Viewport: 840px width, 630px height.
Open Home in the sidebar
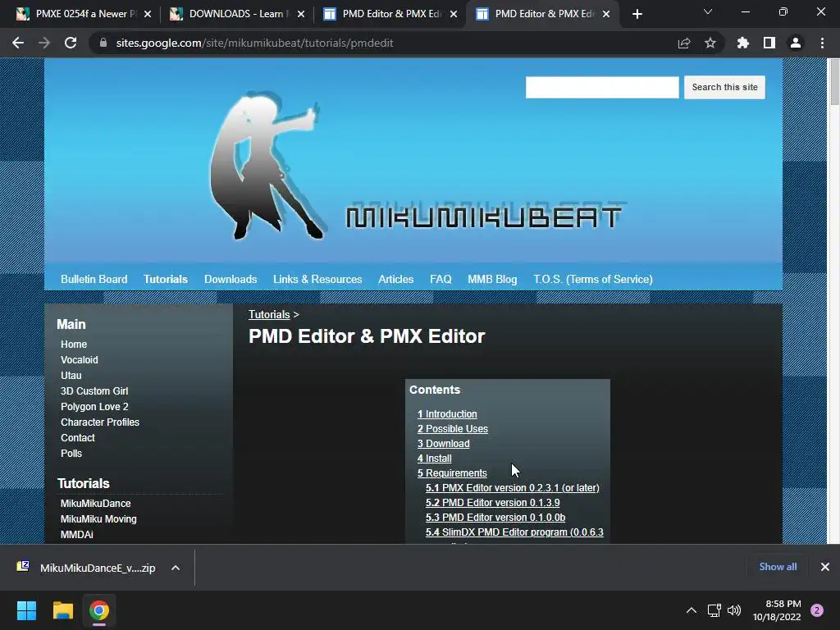click(x=74, y=344)
